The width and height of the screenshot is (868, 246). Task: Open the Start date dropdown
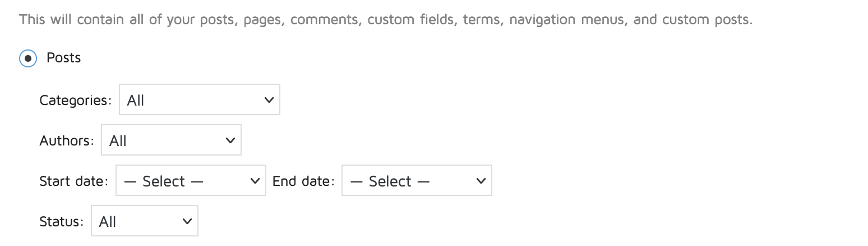coord(190,181)
